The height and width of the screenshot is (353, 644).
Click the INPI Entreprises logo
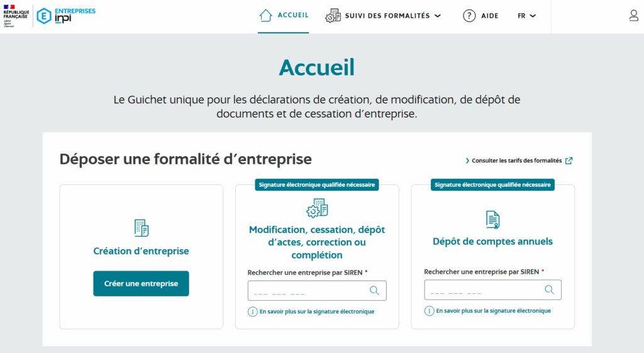66,16
